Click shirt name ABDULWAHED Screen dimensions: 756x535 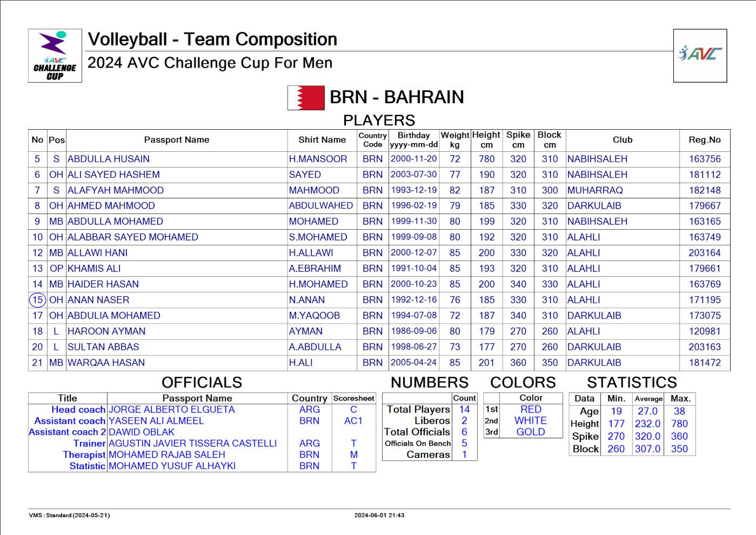click(320, 206)
